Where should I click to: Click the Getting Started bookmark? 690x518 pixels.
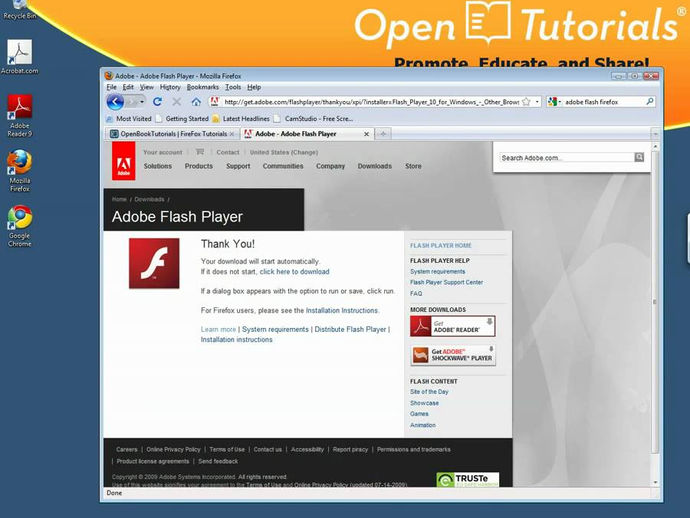click(182, 119)
